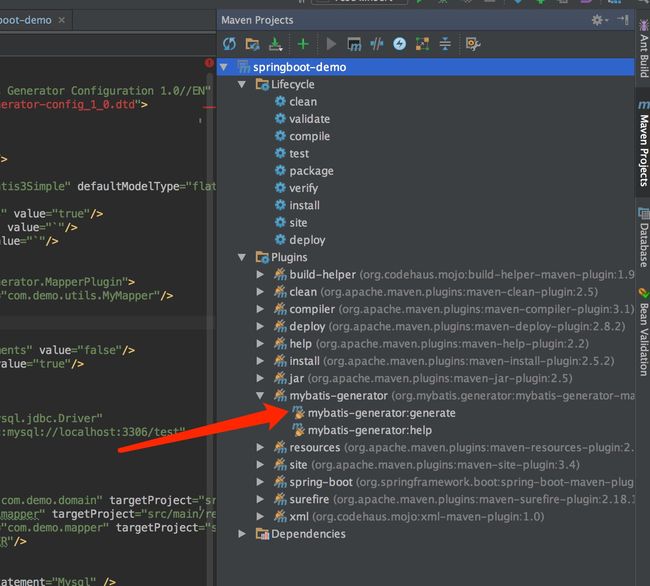The height and width of the screenshot is (586, 650).
Task: Expand the install plugin node
Action: point(260,361)
